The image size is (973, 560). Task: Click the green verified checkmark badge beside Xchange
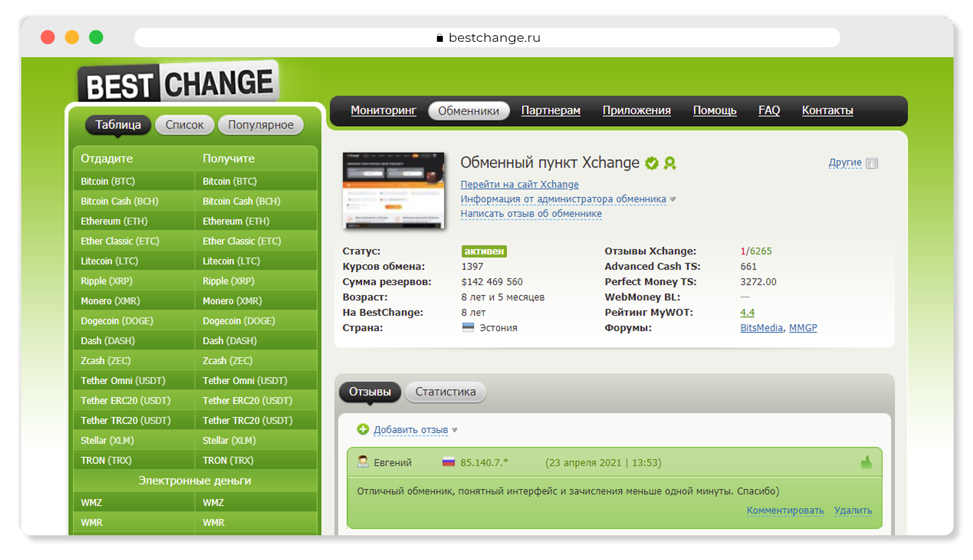coord(652,163)
